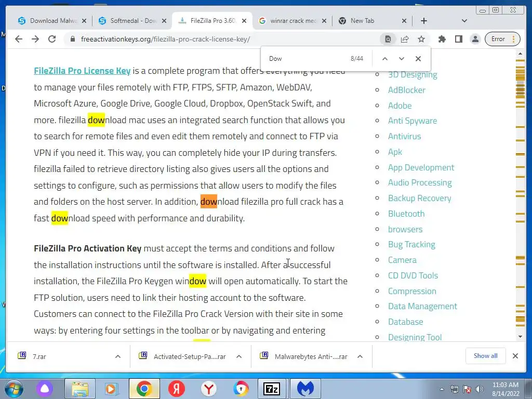
Task: Share this page icon
Action: click(404, 39)
